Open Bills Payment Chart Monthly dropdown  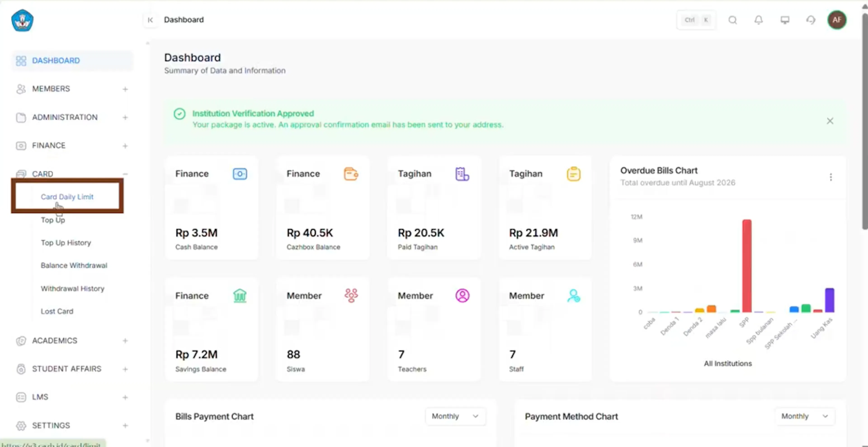click(x=455, y=416)
